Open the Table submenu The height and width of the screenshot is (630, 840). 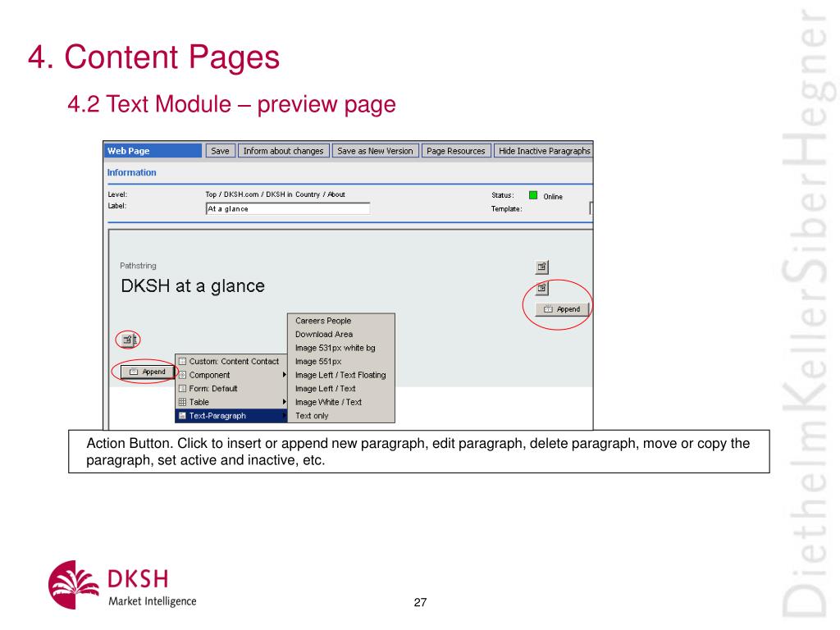coord(231,402)
